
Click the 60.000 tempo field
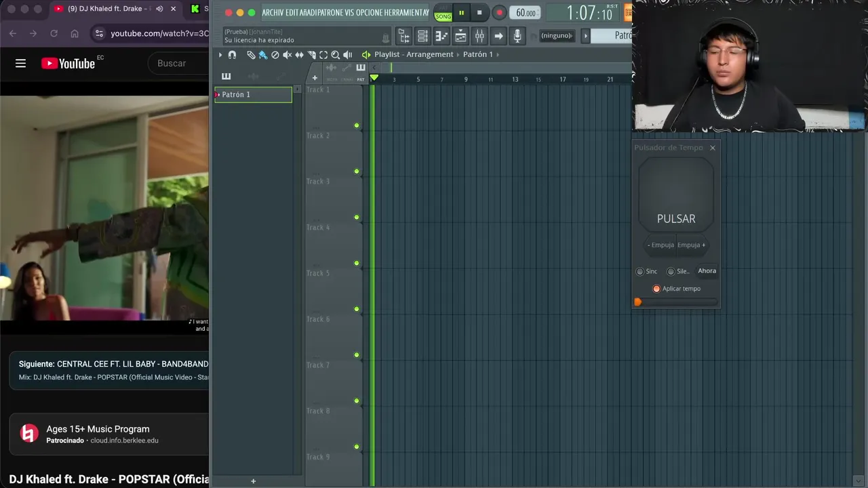tap(526, 13)
